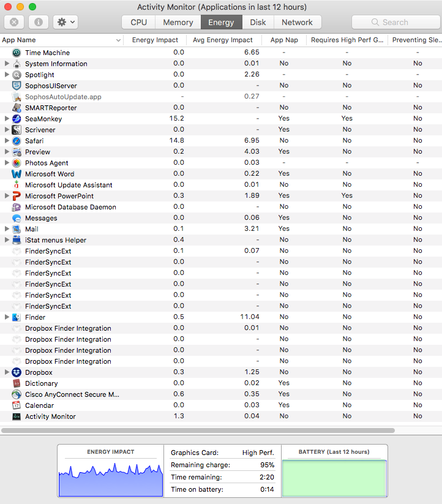Switch to the Memory tab
The width and height of the screenshot is (442, 504).
point(178,22)
